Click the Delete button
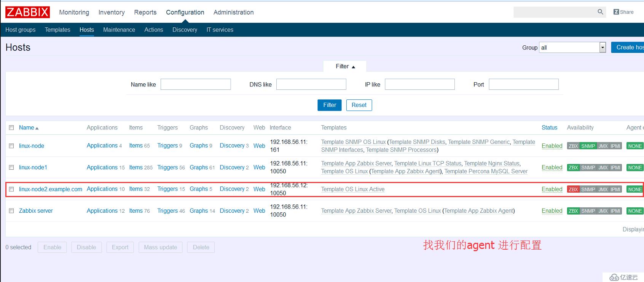This screenshot has height=282, width=644. (x=201, y=247)
